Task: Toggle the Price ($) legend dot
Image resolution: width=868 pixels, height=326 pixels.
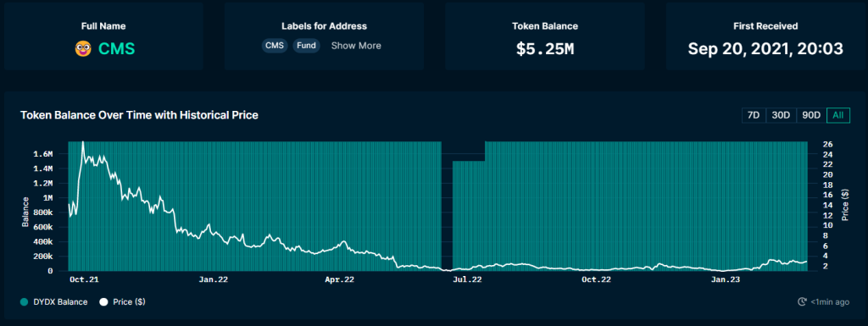Action: point(103,302)
